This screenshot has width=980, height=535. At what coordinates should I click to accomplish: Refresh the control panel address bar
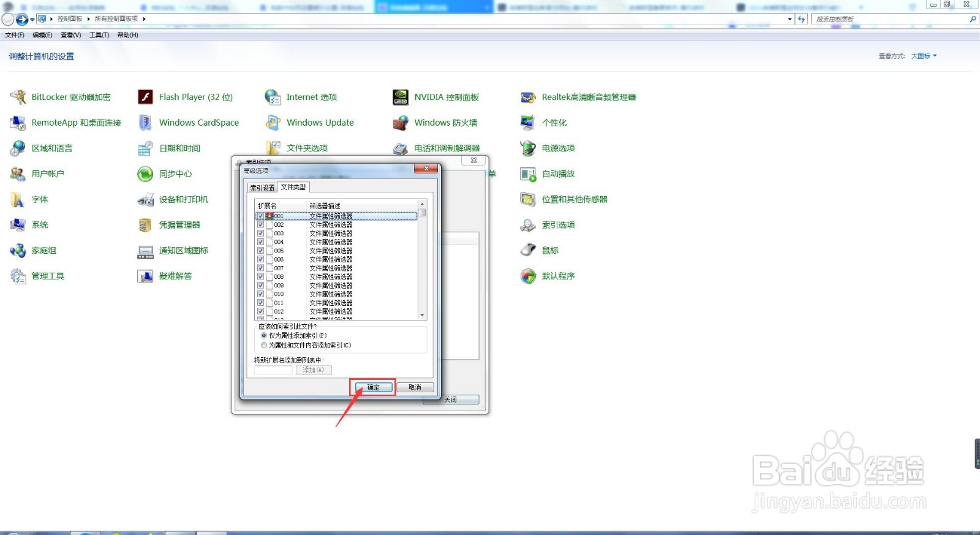801,20
